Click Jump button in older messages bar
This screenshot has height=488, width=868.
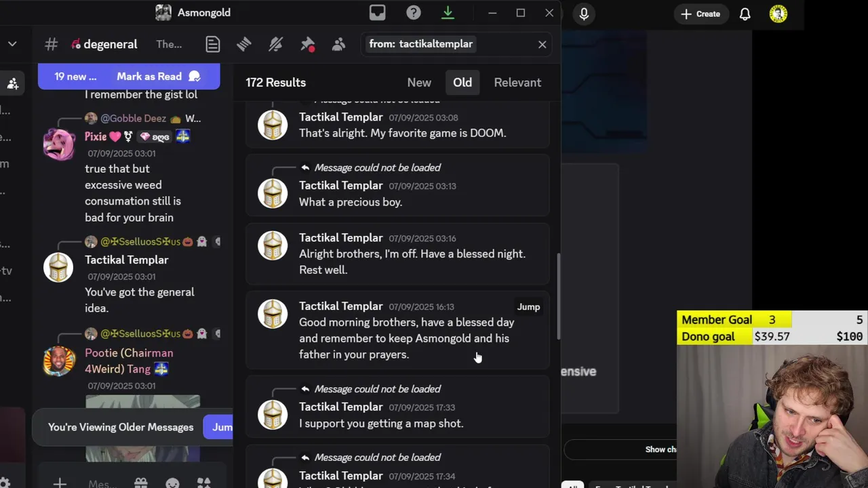(218, 427)
